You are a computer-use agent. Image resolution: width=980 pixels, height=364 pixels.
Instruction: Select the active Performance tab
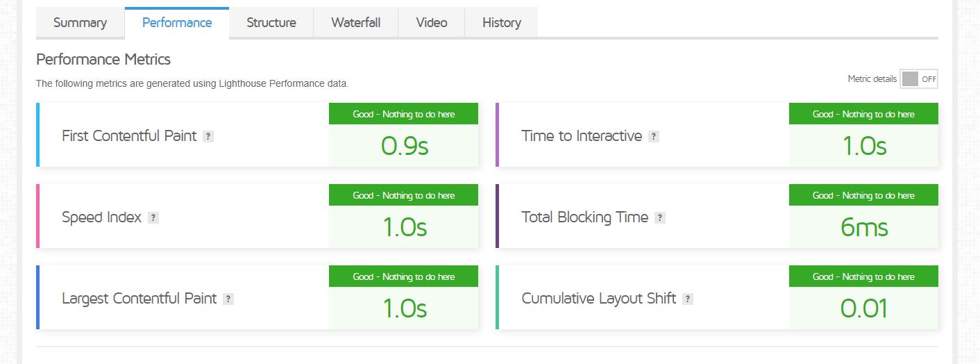pos(177,23)
